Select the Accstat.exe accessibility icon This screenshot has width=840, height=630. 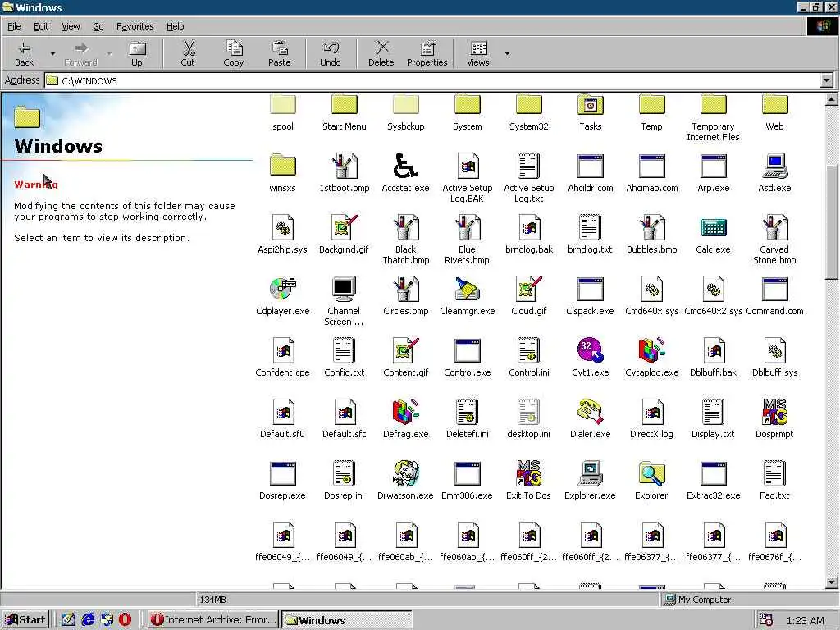(405, 166)
